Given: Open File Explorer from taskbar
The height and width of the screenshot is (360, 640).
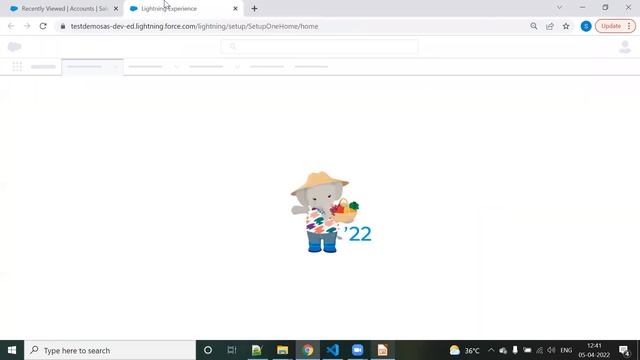Looking at the screenshot, I should pos(282,350).
